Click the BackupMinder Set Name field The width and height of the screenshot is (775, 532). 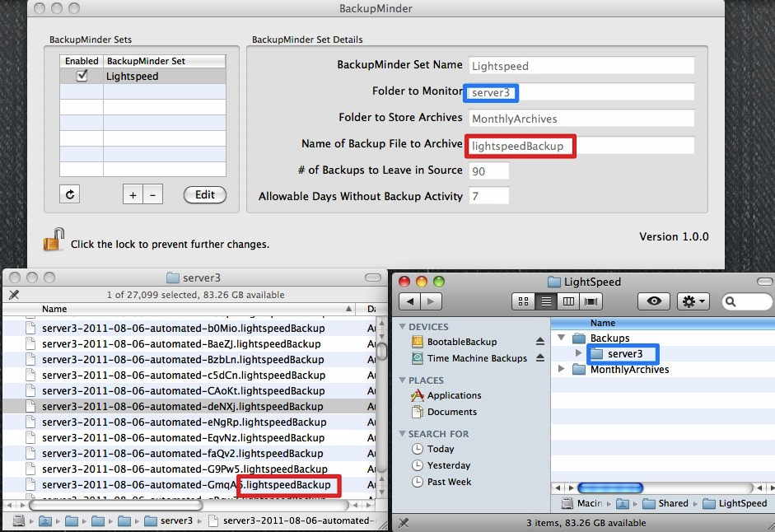coord(581,66)
